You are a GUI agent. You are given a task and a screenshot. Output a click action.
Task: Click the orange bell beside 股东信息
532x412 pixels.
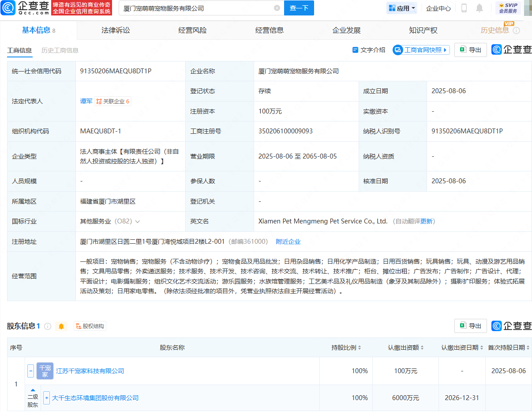click(61, 326)
